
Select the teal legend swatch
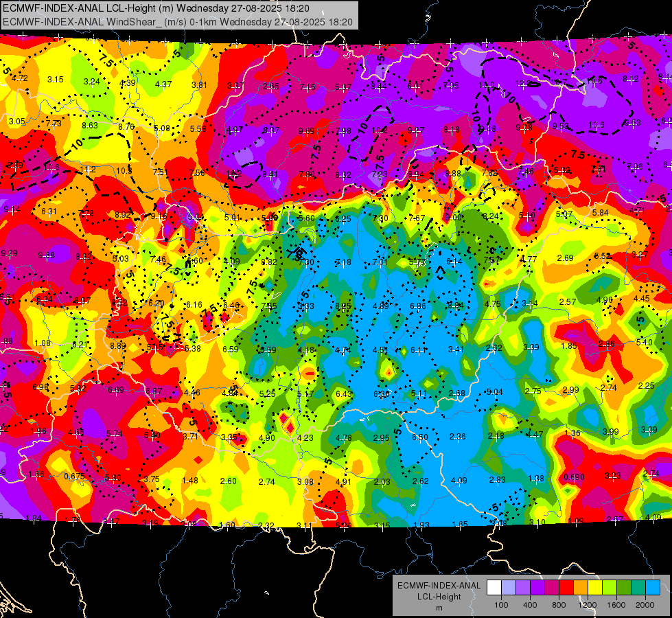pos(638,588)
